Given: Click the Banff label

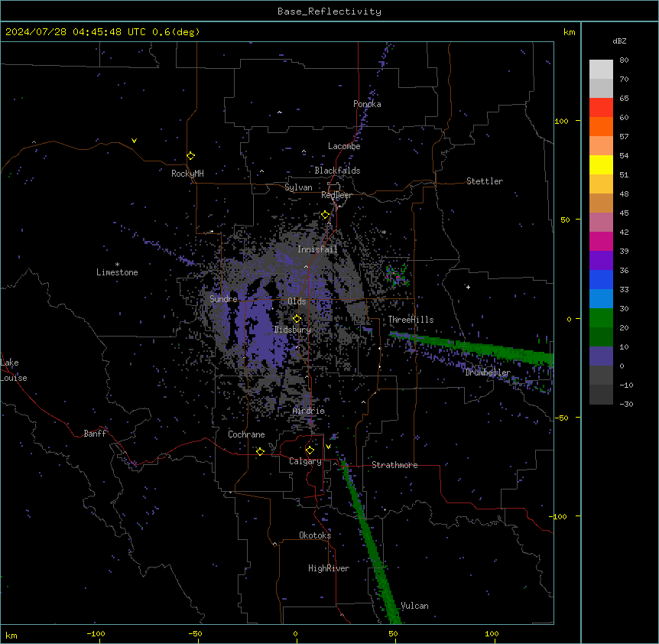Looking at the screenshot, I should [95, 434].
